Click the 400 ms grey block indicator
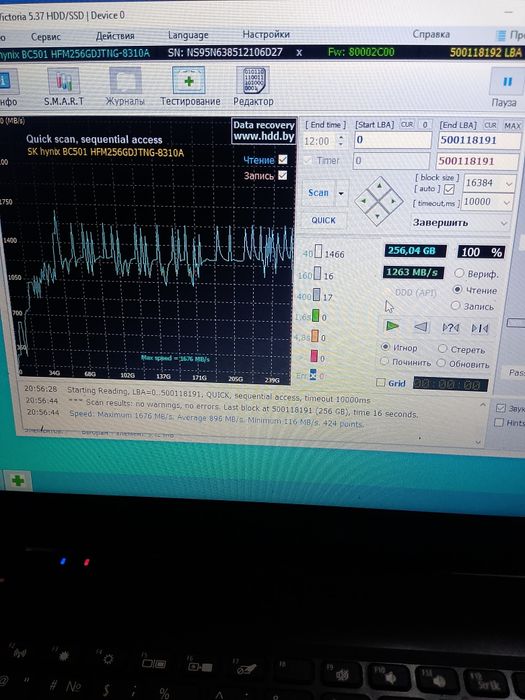The height and width of the screenshot is (700, 525). (317, 295)
